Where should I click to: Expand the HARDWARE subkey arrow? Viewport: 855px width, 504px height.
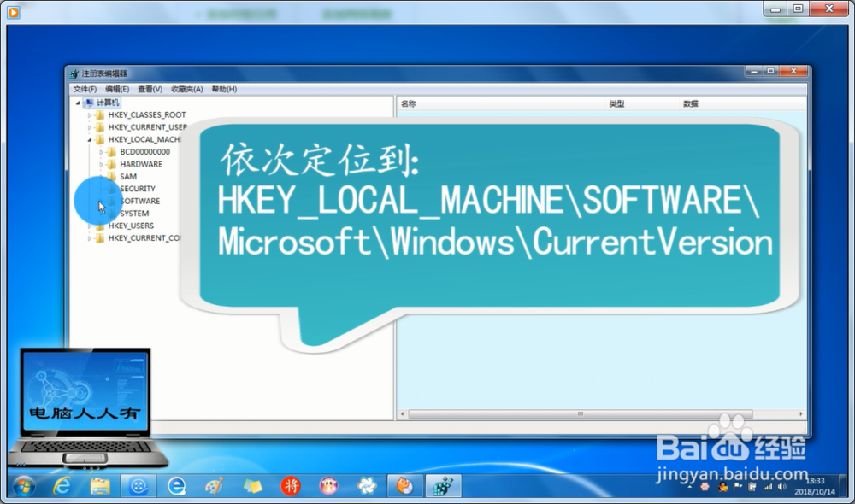(102, 164)
